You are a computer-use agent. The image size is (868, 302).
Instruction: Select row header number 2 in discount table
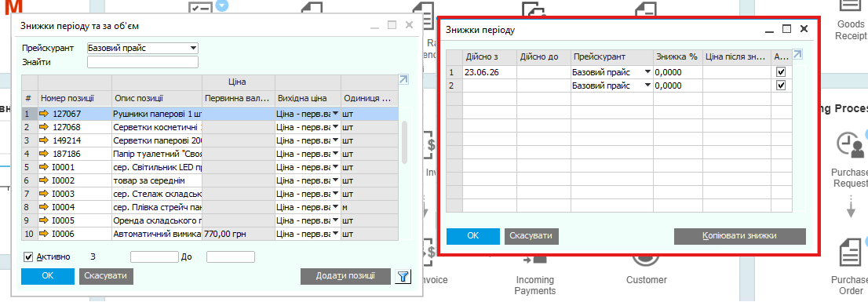point(454,86)
